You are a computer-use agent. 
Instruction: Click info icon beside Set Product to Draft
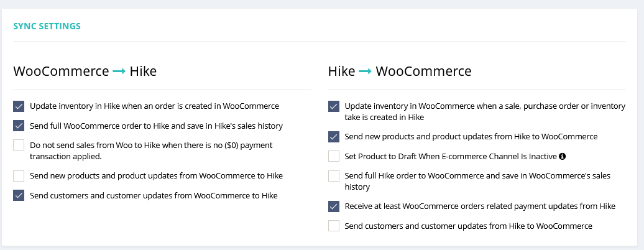pyautogui.click(x=563, y=156)
